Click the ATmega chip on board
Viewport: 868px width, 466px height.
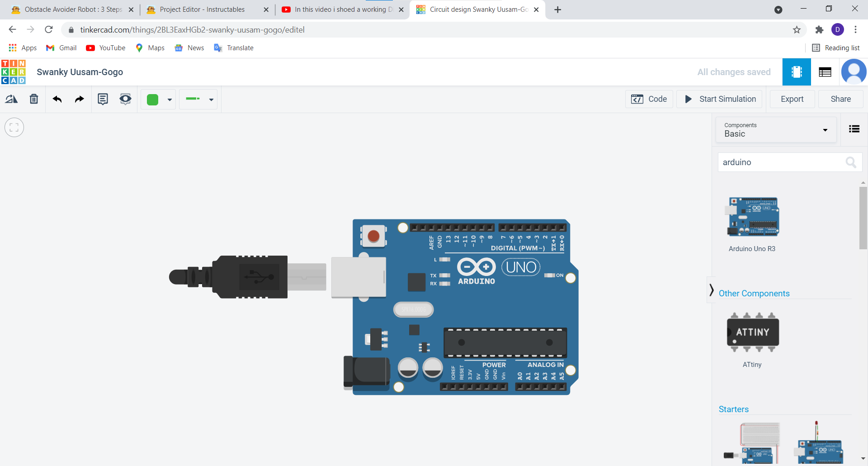505,342
